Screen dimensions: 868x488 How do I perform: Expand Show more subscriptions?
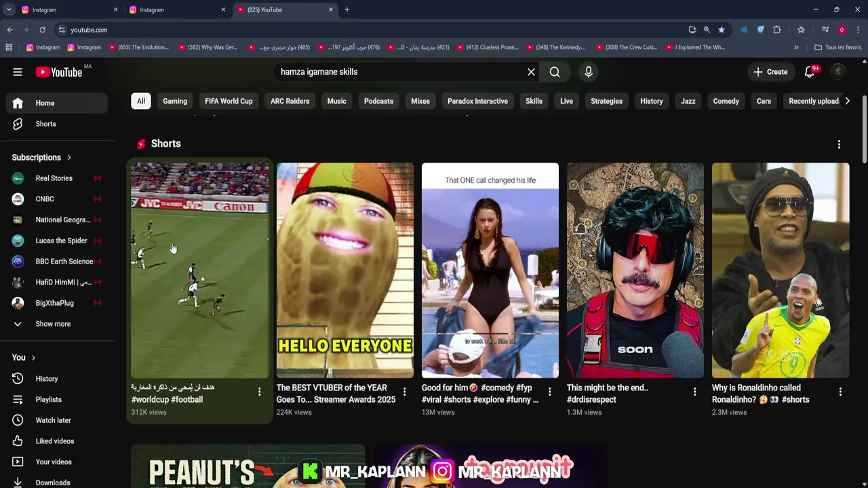pyautogui.click(x=57, y=324)
